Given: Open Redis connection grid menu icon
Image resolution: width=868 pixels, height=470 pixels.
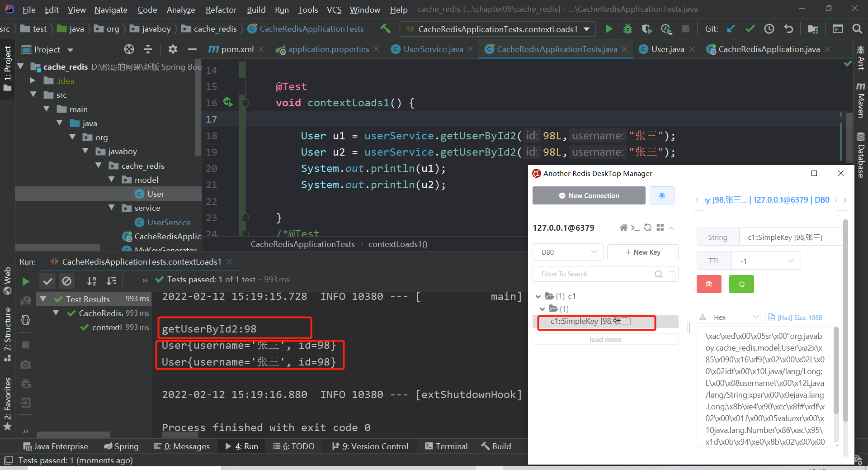Looking at the screenshot, I should pyautogui.click(x=660, y=228).
